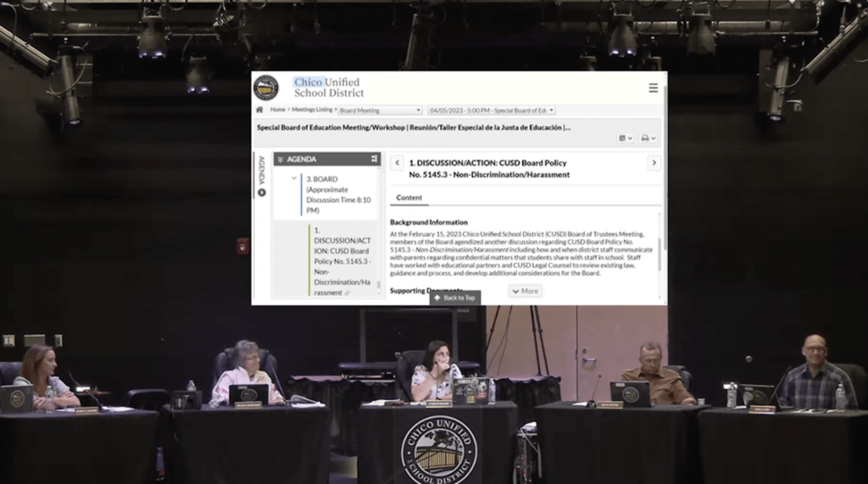Open the print options dropdown
The height and width of the screenshot is (484, 868).
[x=648, y=138]
